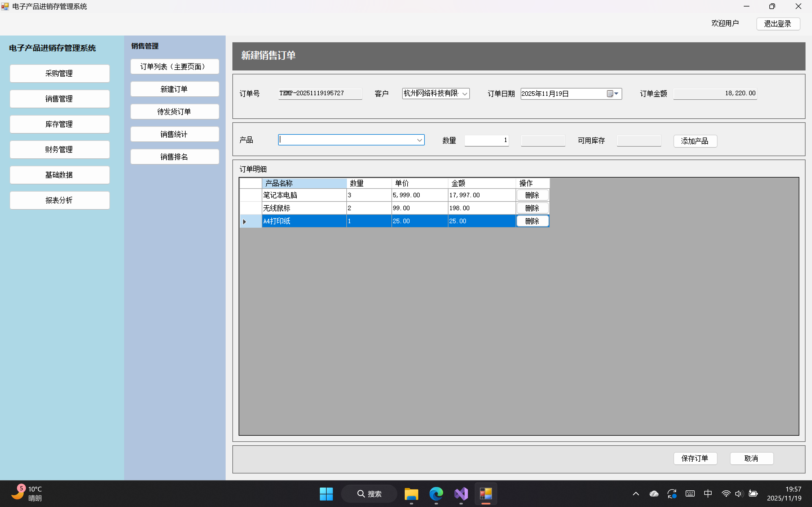Click the Windows Start button
The height and width of the screenshot is (507, 812).
coord(326,493)
